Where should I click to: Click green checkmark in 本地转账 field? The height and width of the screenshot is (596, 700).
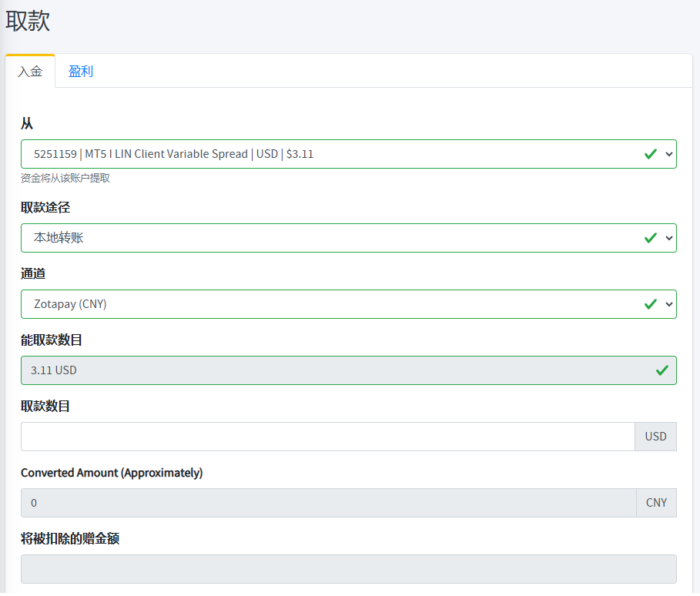pos(651,238)
